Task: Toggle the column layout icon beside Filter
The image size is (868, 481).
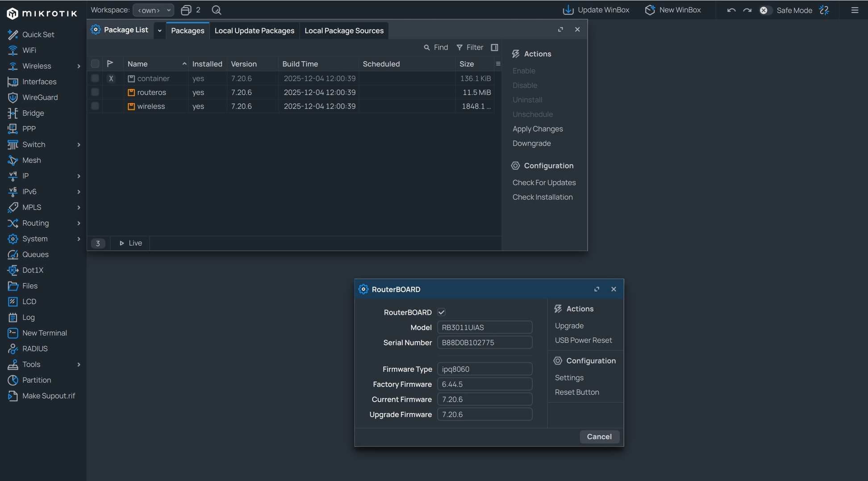Action: [x=494, y=47]
